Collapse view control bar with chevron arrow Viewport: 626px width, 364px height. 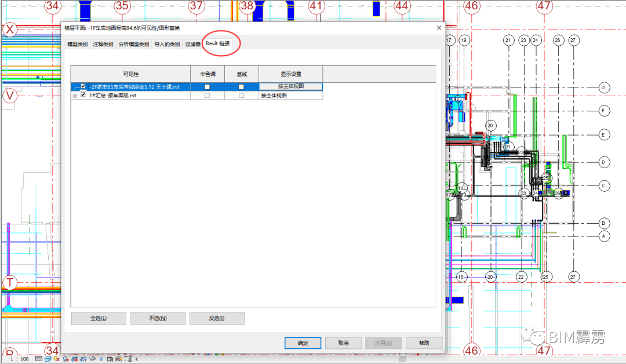(137, 359)
